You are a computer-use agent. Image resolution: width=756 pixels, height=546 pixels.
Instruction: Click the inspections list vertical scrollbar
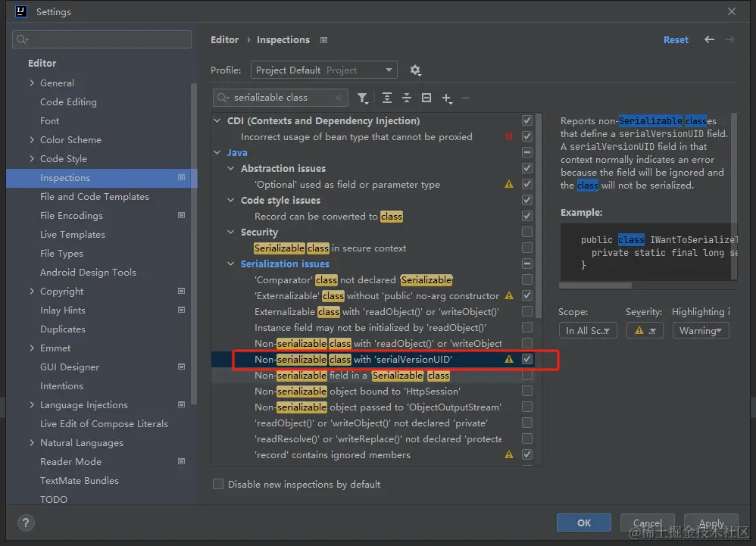(x=539, y=216)
